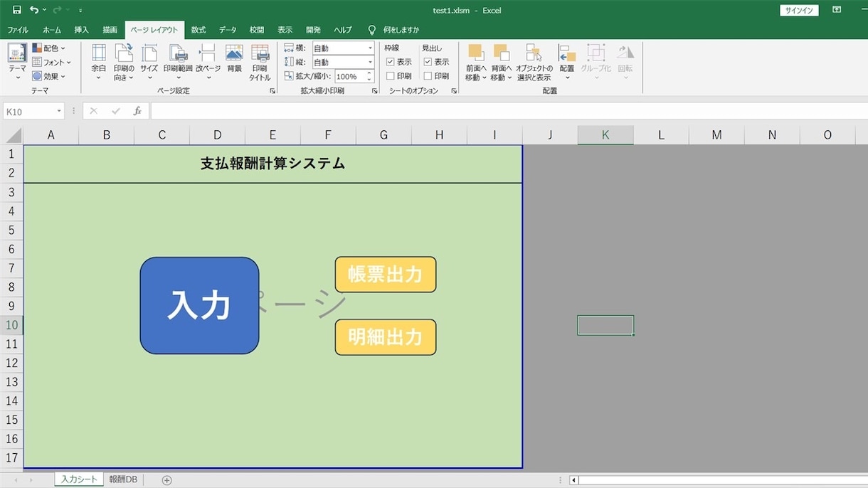The height and width of the screenshot is (488, 868).
Task: Click the Select All corner triangle
Action: (x=12, y=135)
